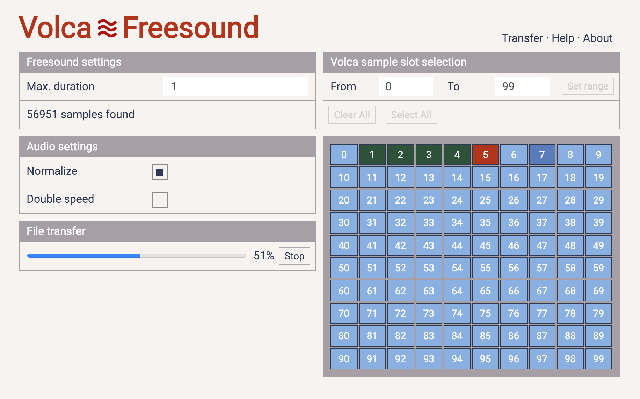This screenshot has height=399, width=640.
Task: Click the Volca Freesound logo title
Action: (x=139, y=27)
